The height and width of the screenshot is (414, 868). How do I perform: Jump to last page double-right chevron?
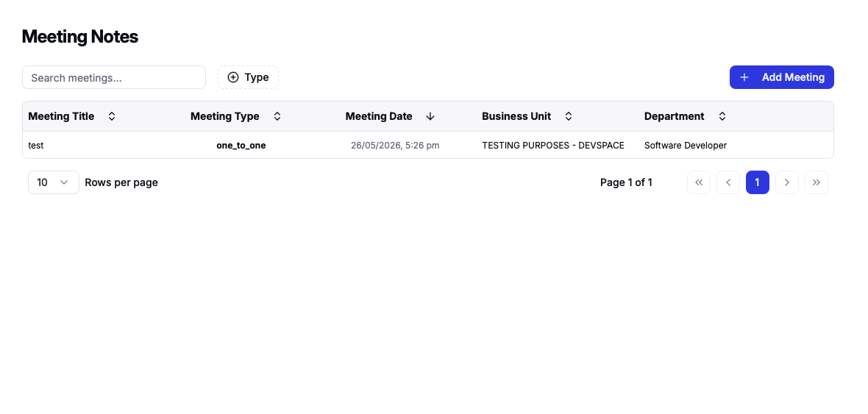point(816,182)
